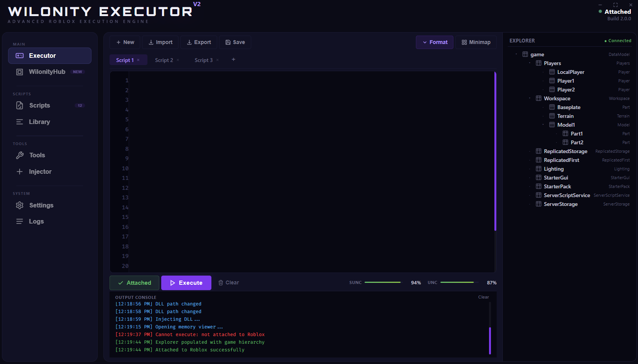The height and width of the screenshot is (364, 638).
Task: Collapse the Players node
Action: pos(530,63)
